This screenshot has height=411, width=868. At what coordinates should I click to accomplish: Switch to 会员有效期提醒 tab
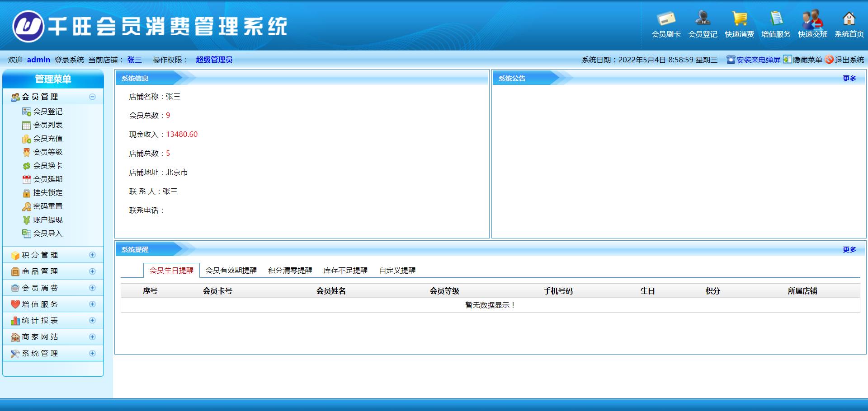[231, 271]
